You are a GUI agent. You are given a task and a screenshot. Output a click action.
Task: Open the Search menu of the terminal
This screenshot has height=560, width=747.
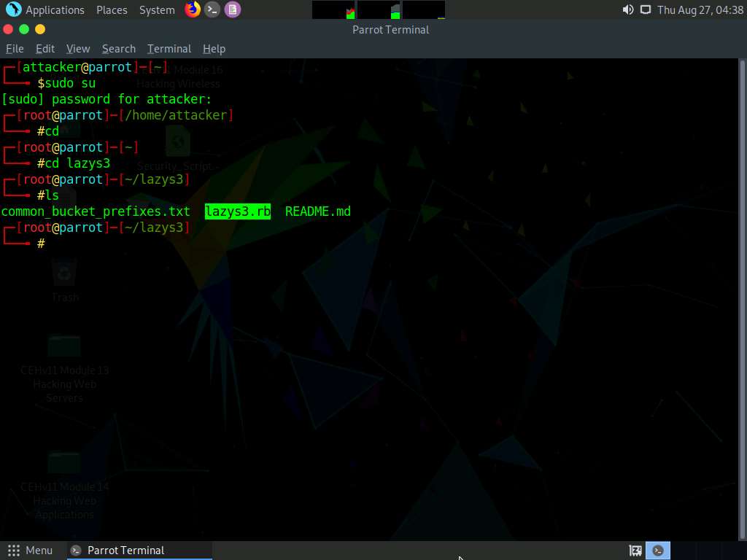click(118, 49)
